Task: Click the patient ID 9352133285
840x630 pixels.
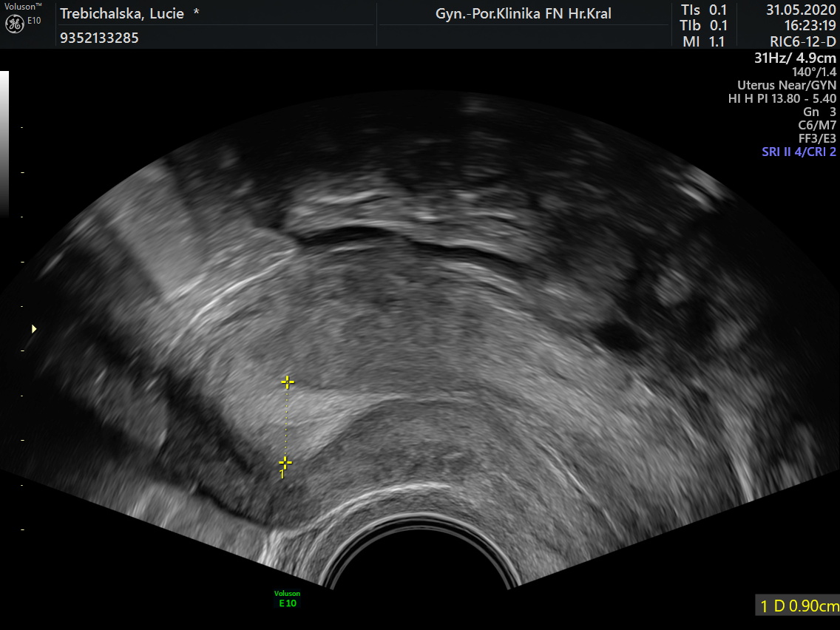Action: [99, 38]
